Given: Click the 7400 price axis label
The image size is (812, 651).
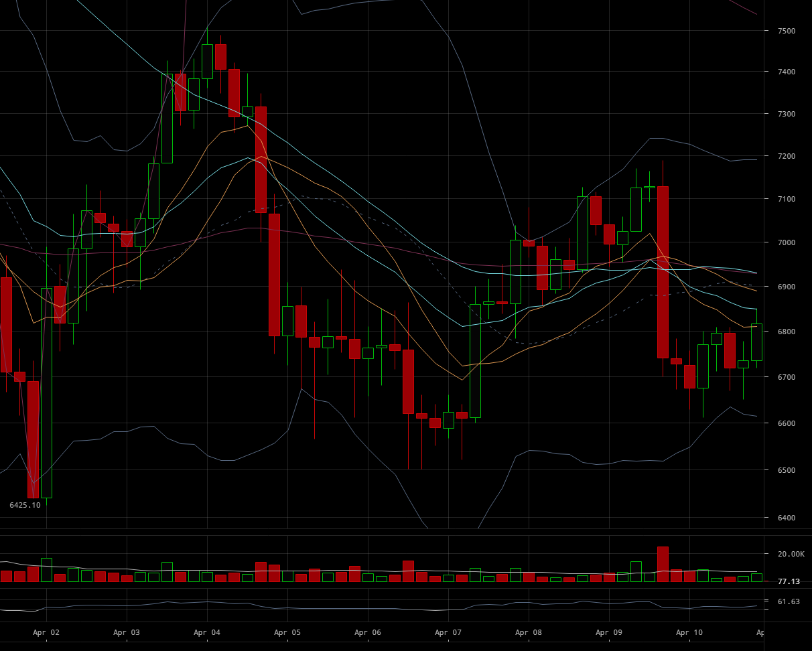Looking at the screenshot, I should point(787,72).
